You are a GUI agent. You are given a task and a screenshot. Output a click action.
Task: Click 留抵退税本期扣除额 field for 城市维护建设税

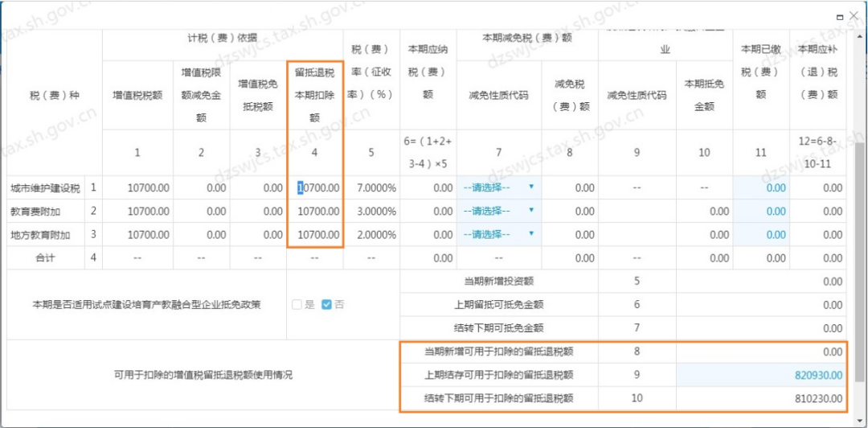pyautogui.click(x=316, y=188)
